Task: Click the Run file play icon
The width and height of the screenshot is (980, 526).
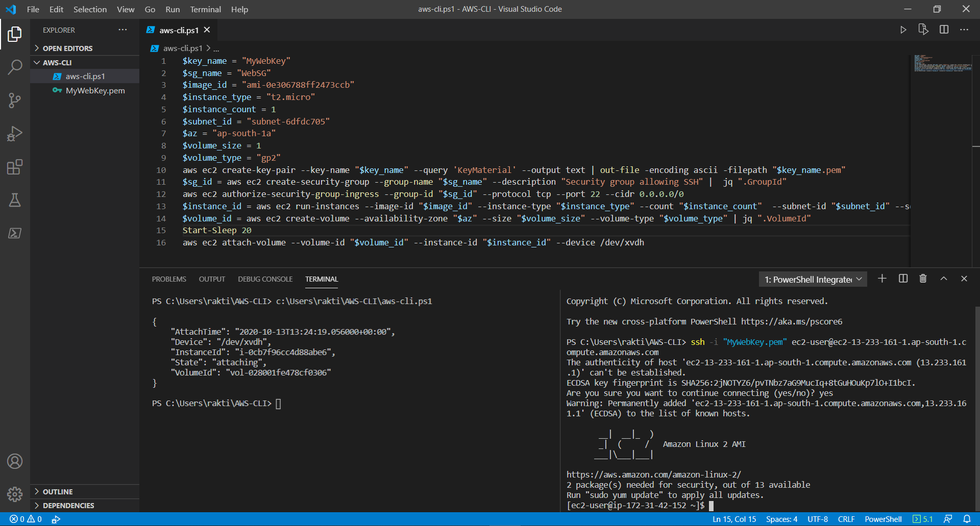Action: (x=903, y=30)
